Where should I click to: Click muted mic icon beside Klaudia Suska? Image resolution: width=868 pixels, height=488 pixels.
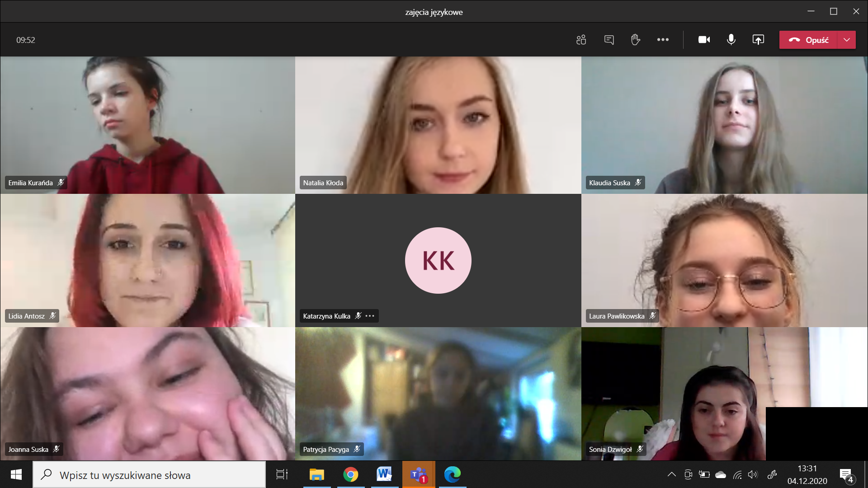[x=638, y=182]
